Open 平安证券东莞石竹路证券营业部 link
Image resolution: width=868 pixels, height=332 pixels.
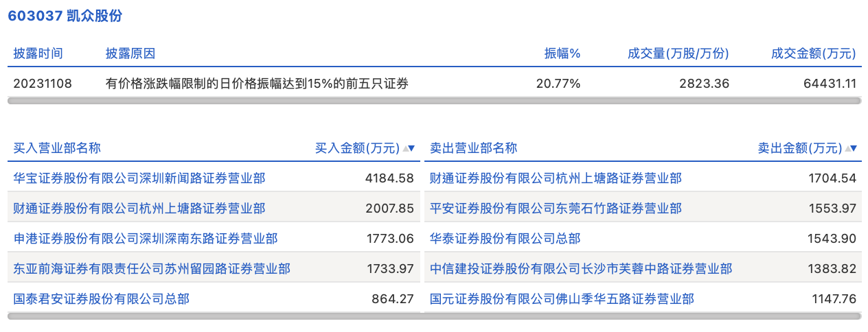point(556,209)
